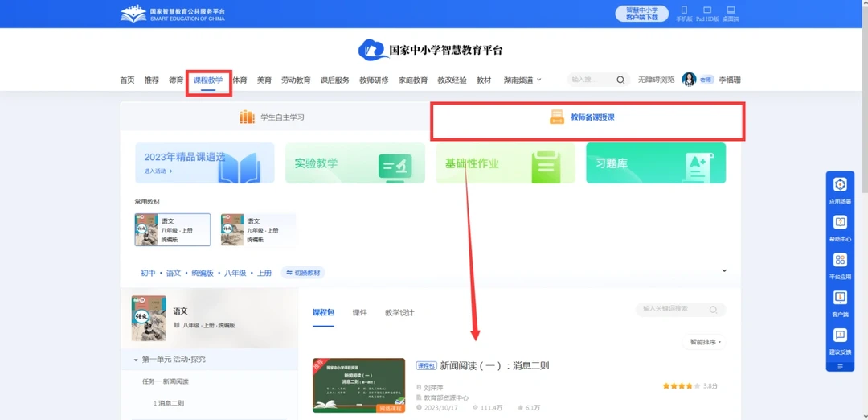Open the 手机版 phone client icon

coord(684,10)
